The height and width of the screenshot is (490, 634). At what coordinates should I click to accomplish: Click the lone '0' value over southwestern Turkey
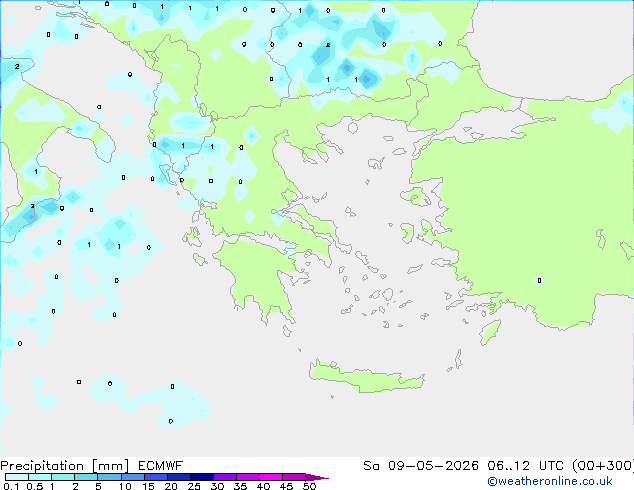coord(539,280)
